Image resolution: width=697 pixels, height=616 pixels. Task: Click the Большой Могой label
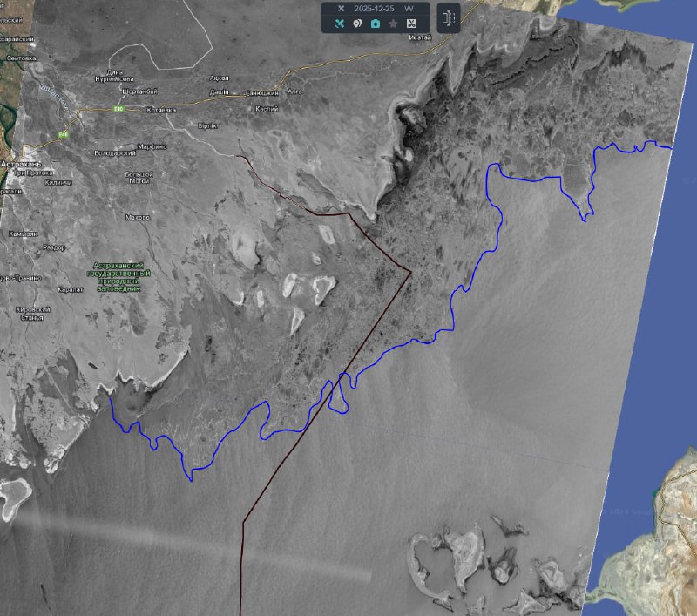(x=139, y=179)
